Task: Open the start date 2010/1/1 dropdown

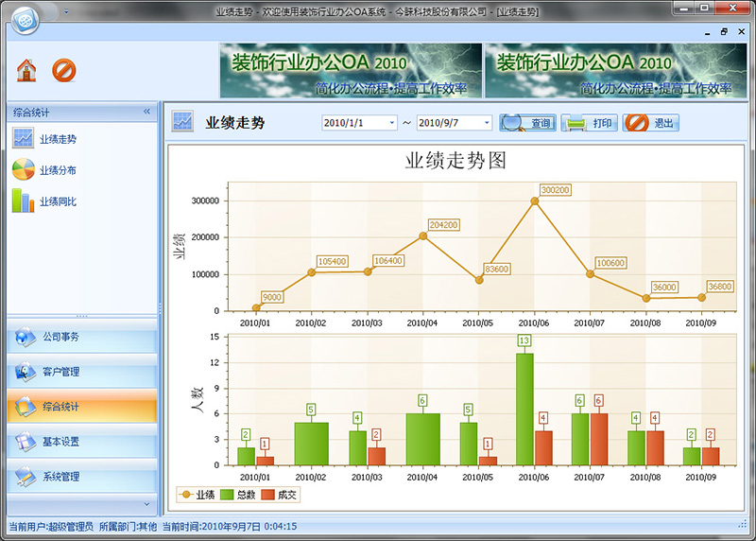Action: (x=391, y=123)
